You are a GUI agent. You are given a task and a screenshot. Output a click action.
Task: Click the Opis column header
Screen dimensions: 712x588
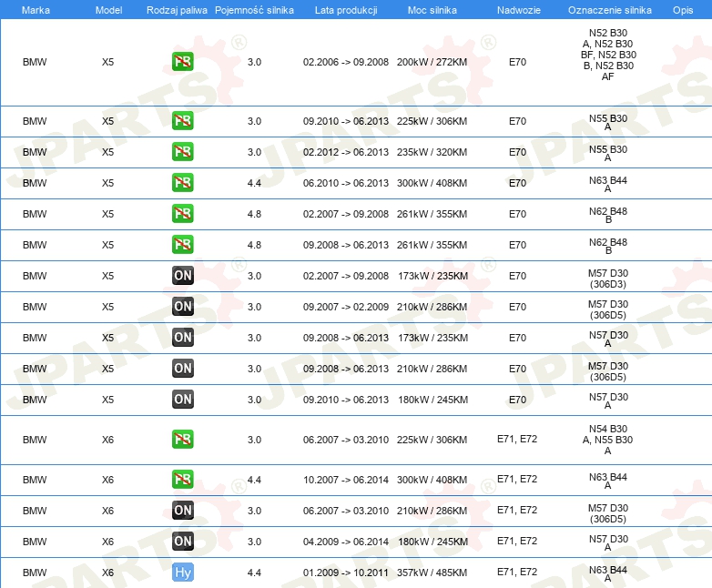682,9
